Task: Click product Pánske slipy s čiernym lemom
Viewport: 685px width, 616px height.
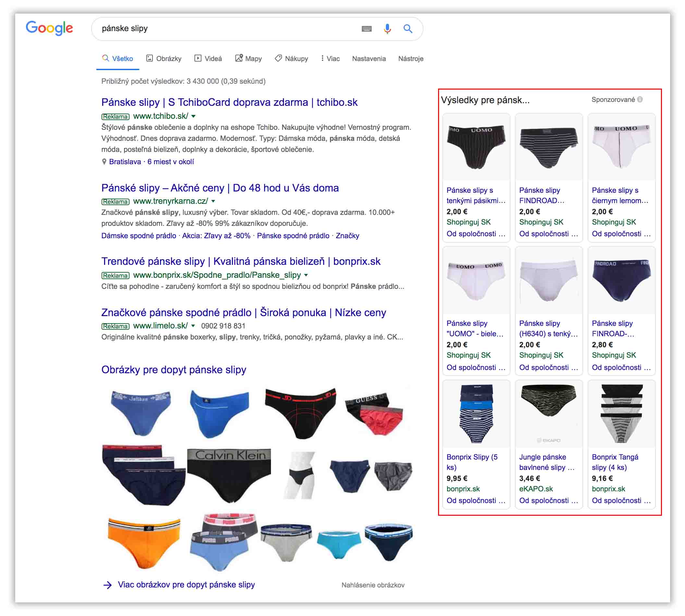Action: (620, 195)
